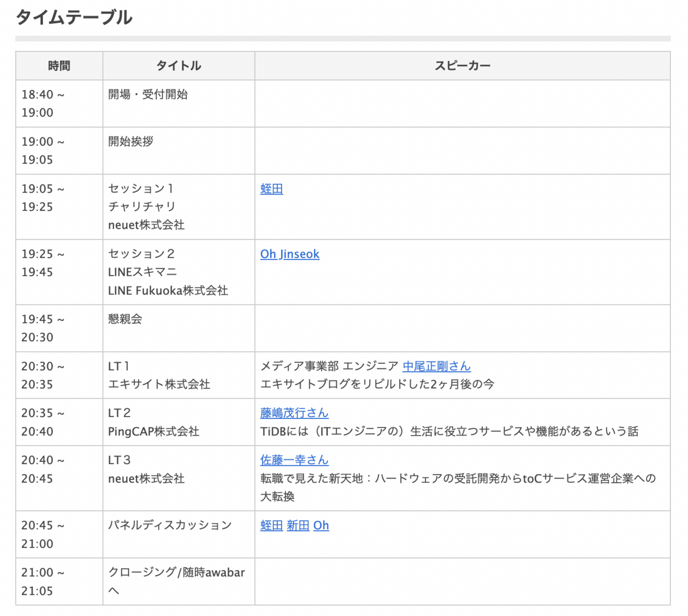688x616 pixels.
Task: Select the 開場・受付開始 title cell
Action: pyautogui.click(x=179, y=104)
